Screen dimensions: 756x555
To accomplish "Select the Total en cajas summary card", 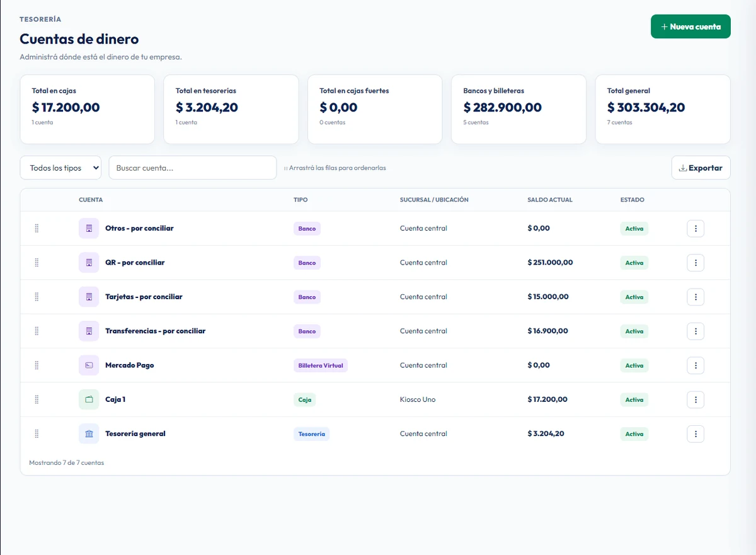I will point(88,110).
